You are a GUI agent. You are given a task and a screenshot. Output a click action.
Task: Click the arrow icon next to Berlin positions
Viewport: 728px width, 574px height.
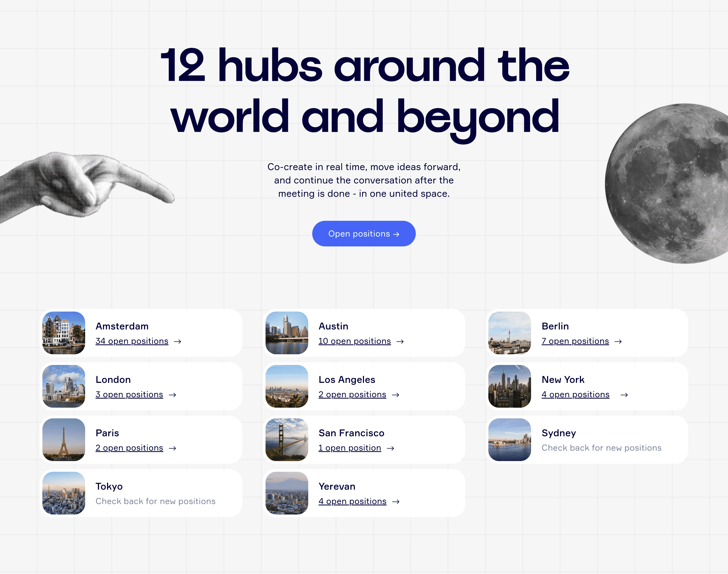coord(618,341)
